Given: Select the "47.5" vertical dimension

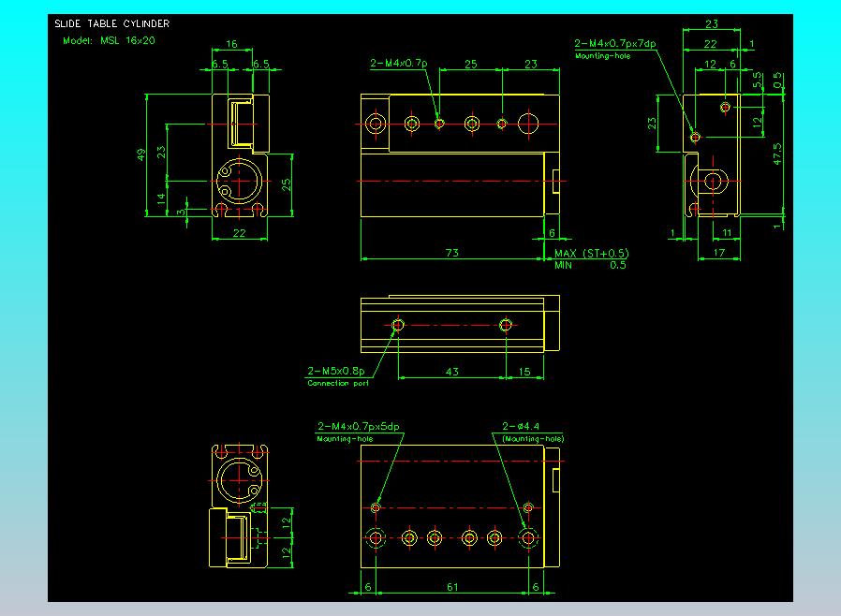Looking at the screenshot, I should [777, 154].
